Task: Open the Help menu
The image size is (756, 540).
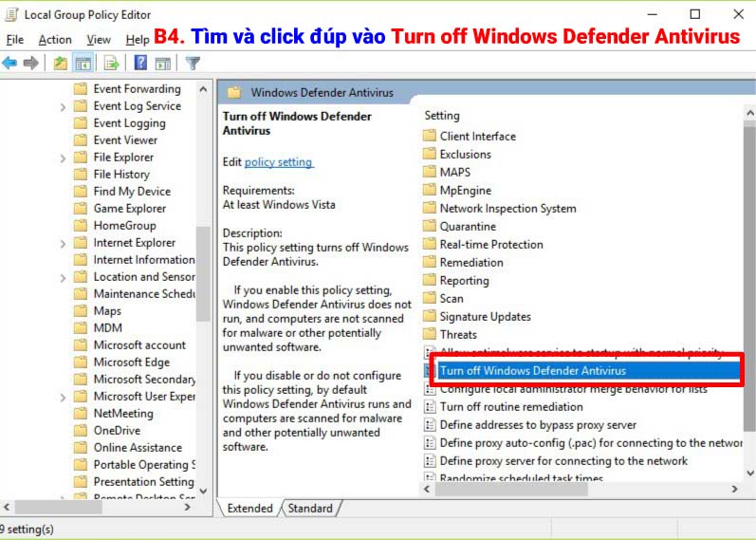Action: click(138, 40)
